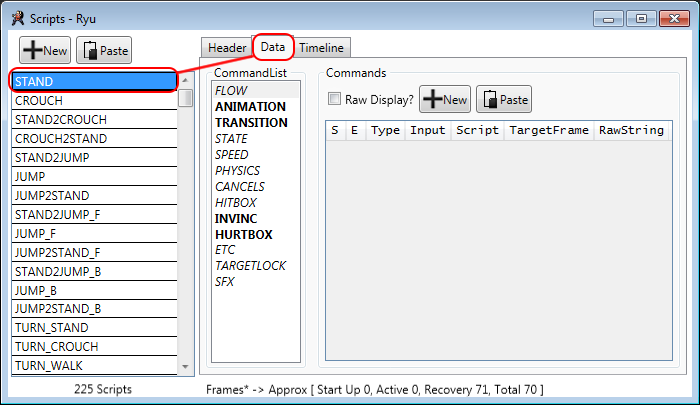
Task: Select the Data tab
Action: tap(273, 47)
